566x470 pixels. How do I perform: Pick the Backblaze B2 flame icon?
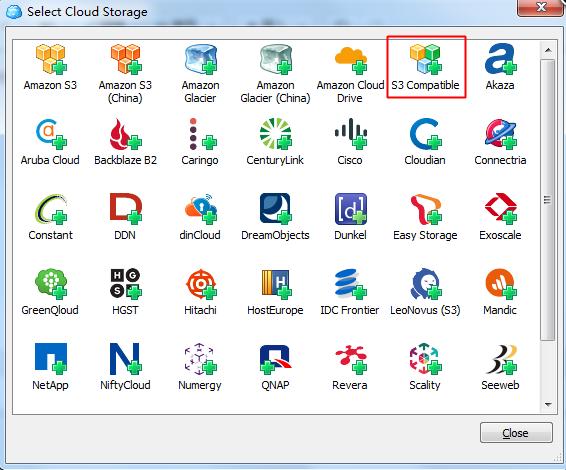click(x=126, y=134)
